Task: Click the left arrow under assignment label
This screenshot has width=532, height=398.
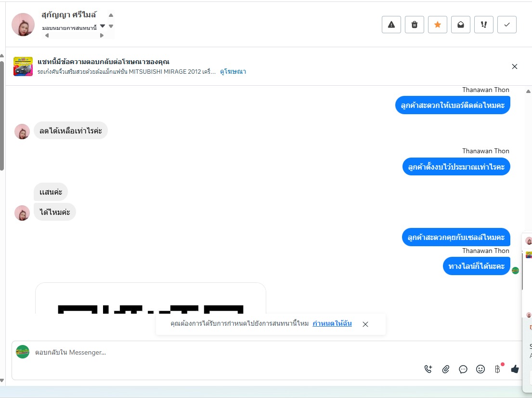Action: pyautogui.click(x=47, y=35)
